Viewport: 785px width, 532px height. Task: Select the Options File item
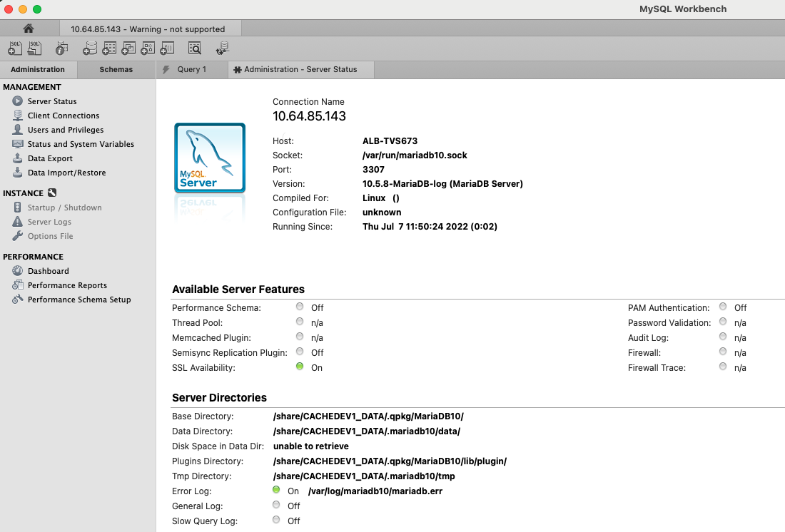pyautogui.click(x=50, y=236)
